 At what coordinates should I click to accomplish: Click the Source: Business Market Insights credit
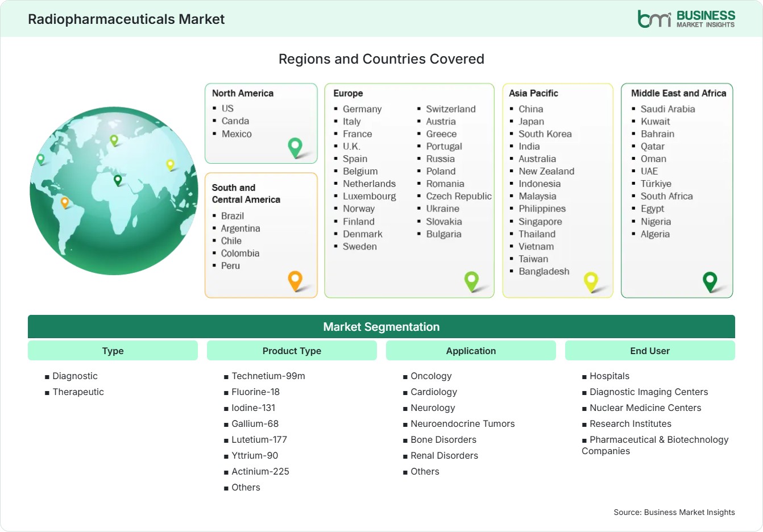click(x=674, y=512)
